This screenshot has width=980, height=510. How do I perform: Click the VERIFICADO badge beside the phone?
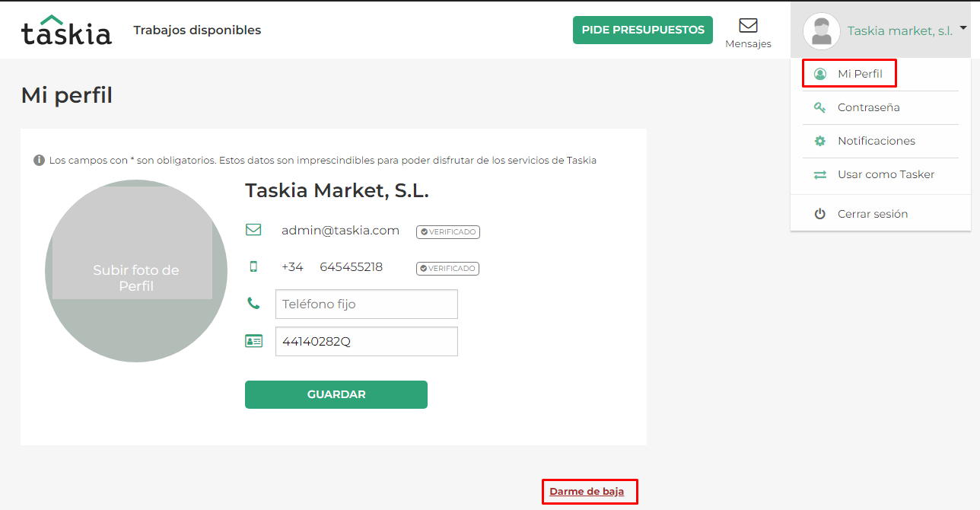pos(448,268)
